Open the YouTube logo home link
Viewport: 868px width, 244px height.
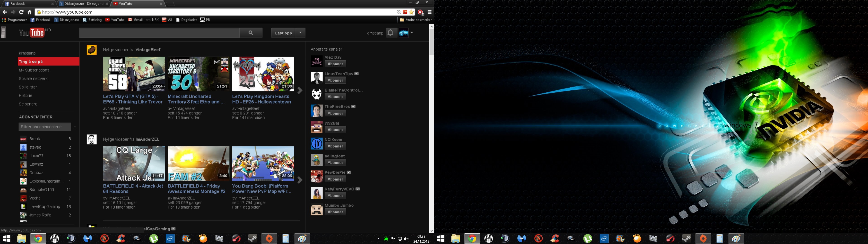32,33
